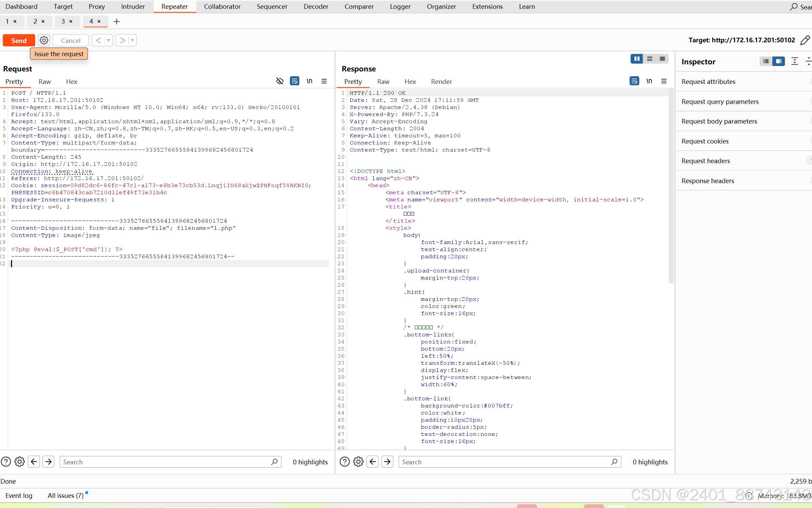Click the Send button
Image resolution: width=812 pixels, height=508 pixels.
point(19,40)
